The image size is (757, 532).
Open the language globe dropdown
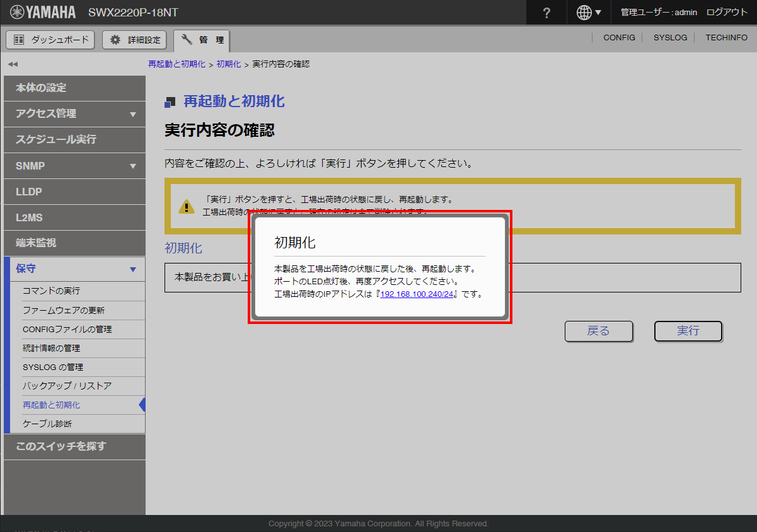589,13
